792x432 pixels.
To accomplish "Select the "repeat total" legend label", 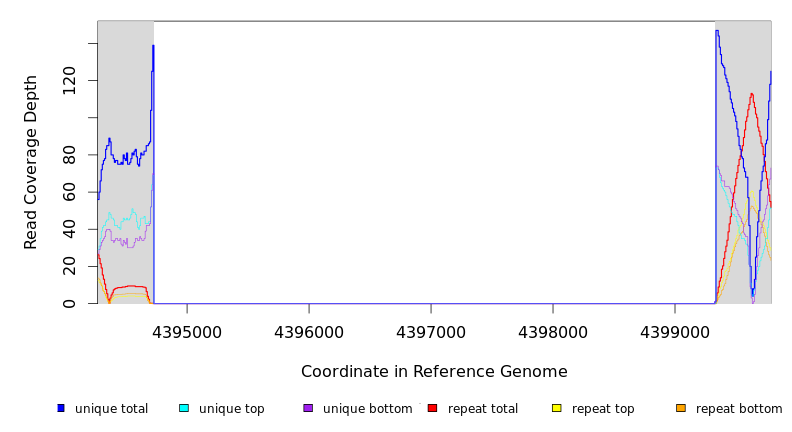I will pyautogui.click(x=483, y=409).
